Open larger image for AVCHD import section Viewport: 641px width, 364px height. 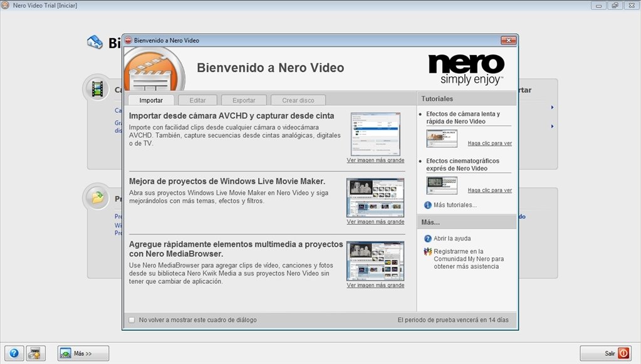pyautogui.click(x=375, y=160)
